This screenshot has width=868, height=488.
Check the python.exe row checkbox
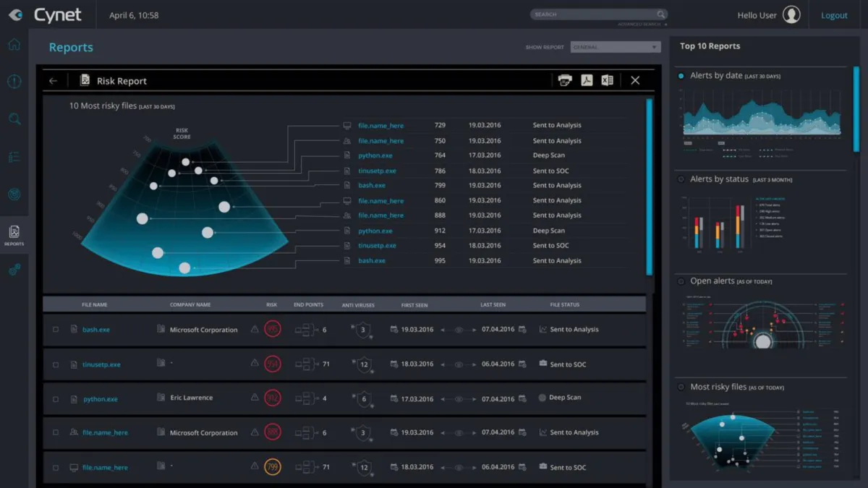click(56, 399)
